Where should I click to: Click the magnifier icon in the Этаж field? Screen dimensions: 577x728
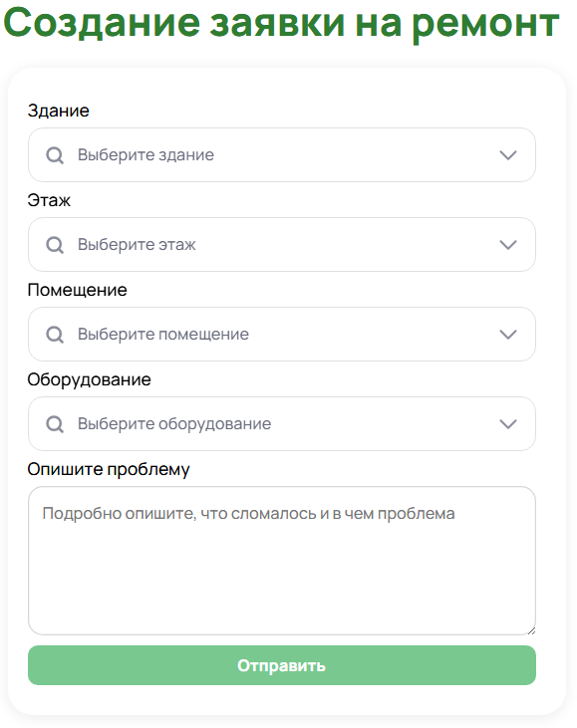tap(55, 245)
